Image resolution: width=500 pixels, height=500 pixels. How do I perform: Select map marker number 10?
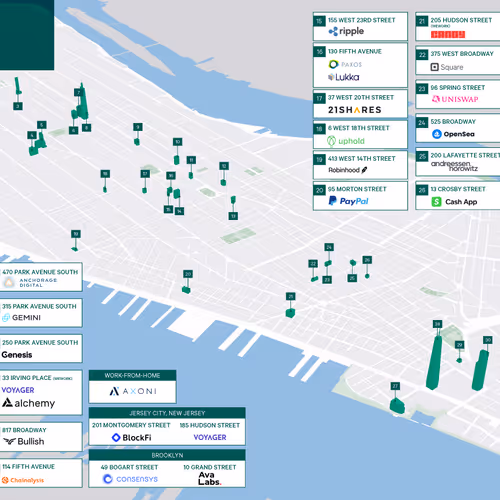pyautogui.click(x=177, y=142)
